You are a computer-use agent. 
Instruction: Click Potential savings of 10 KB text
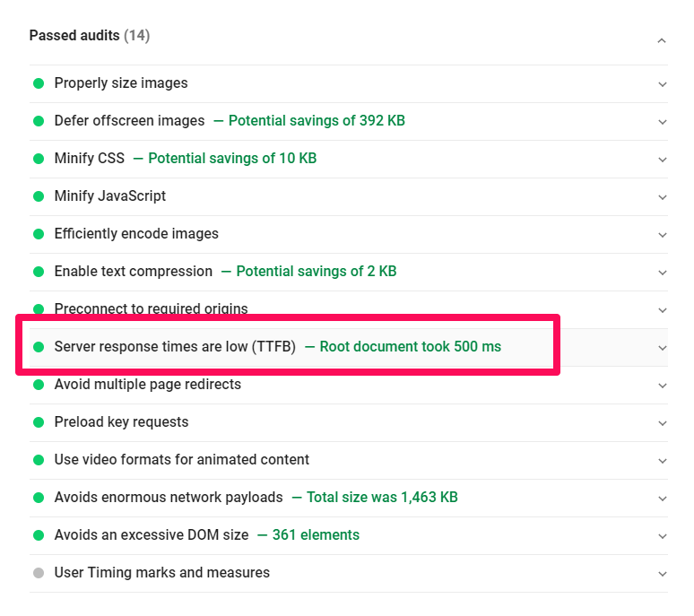pyautogui.click(x=232, y=159)
